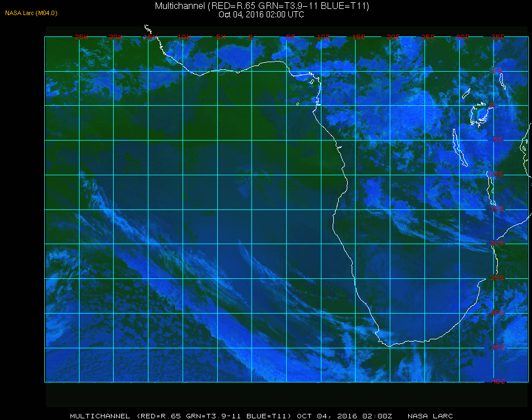
Task: Click the 35E longitude label
Action: click(498, 37)
